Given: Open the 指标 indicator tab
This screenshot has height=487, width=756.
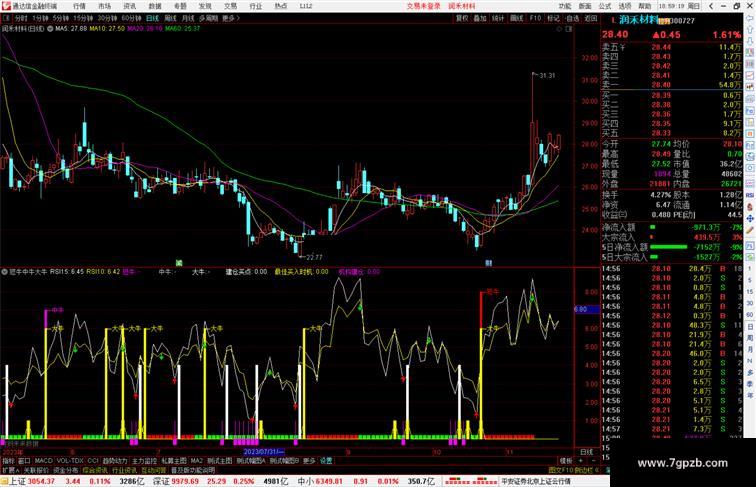Looking at the screenshot, I should pyautogui.click(x=8, y=461).
